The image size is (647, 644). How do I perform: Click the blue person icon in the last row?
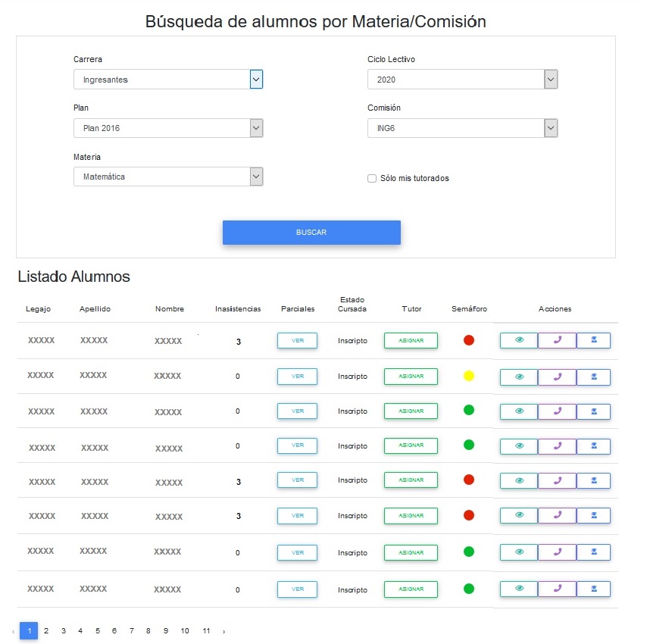[593, 589]
